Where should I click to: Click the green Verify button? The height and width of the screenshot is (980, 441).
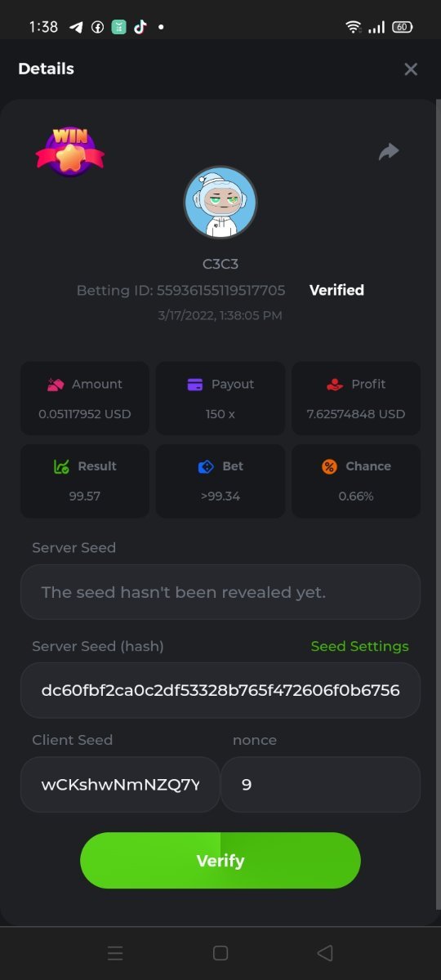220,861
